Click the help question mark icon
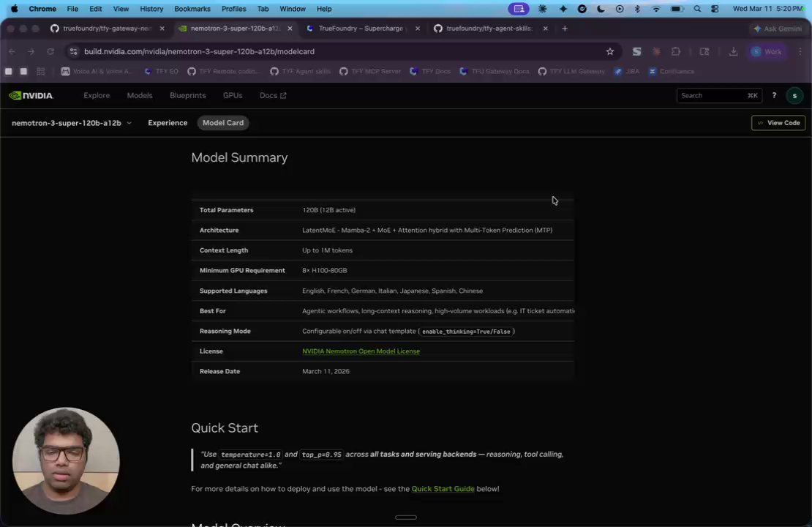The image size is (812, 527). (774, 95)
